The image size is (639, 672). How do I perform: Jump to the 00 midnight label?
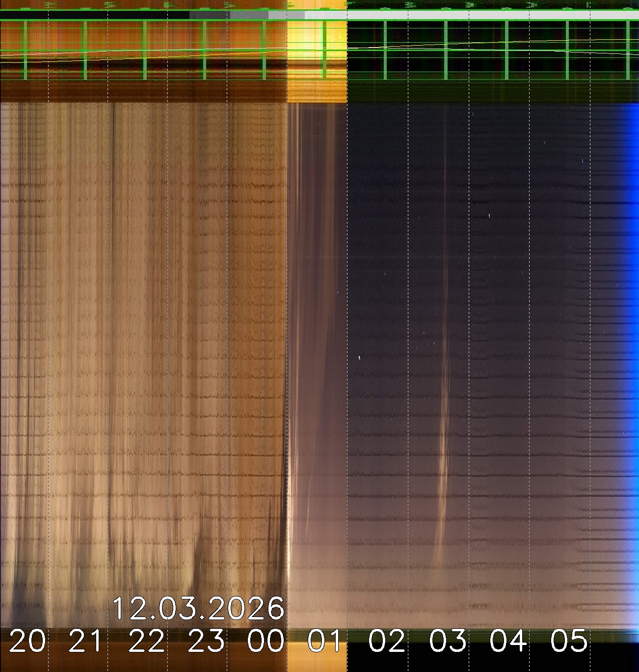pos(266,641)
